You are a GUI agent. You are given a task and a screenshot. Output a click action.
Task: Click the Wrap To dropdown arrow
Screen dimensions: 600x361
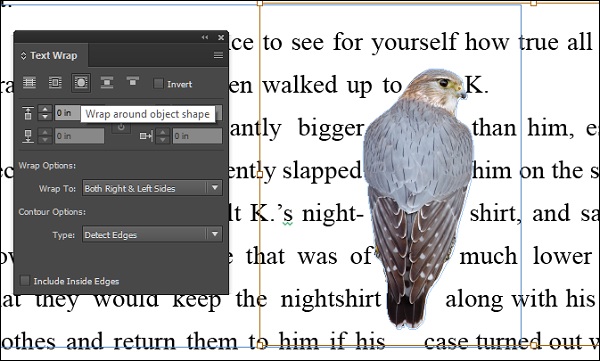coord(215,188)
